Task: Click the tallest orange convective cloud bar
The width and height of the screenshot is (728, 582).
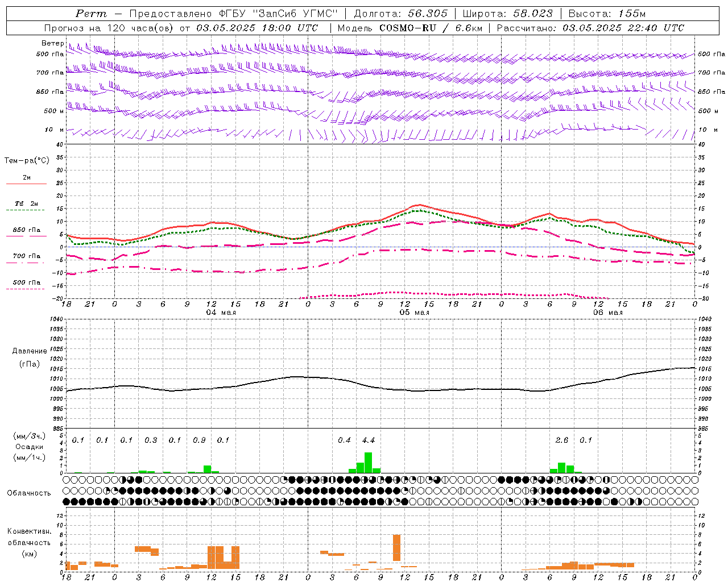Action: coord(396,548)
